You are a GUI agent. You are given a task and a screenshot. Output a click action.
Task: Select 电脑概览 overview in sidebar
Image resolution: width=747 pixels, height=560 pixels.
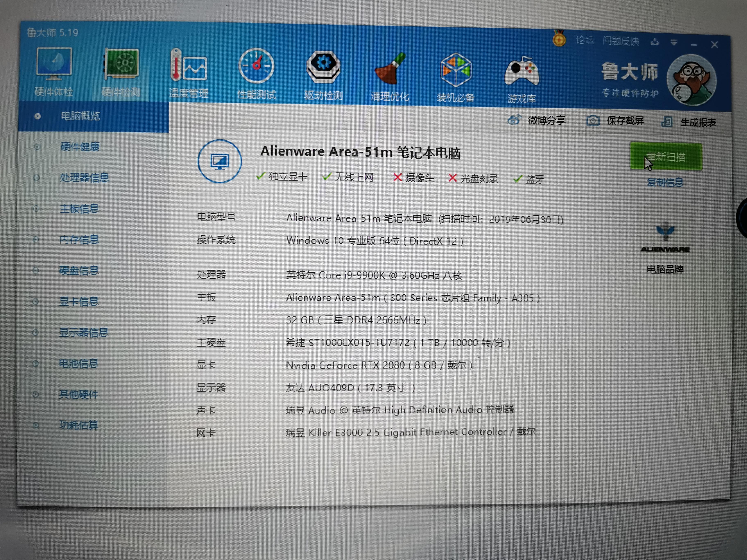coord(94,116)
